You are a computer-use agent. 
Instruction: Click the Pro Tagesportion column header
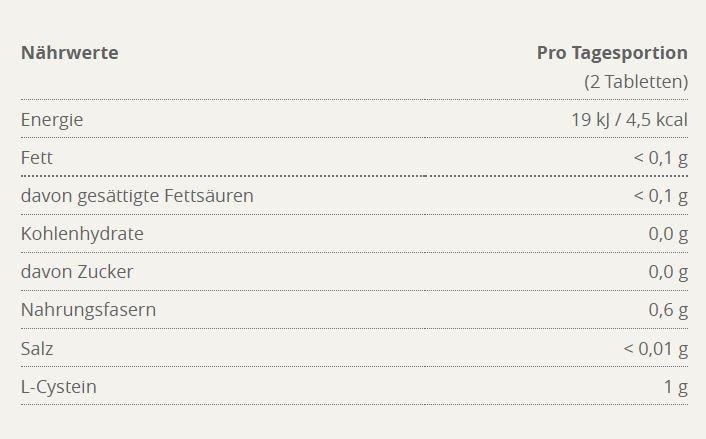point(612,53)
